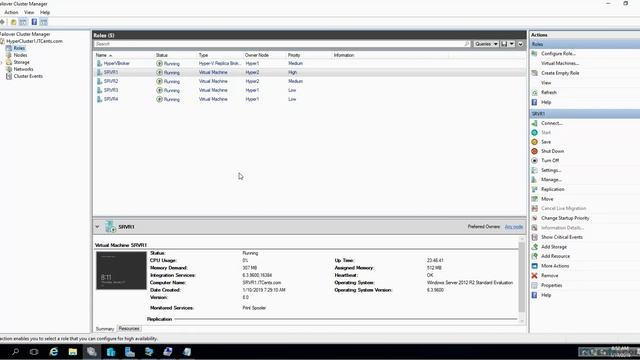Click the Add Resource icon
Screen dimensions: 640x360
[534, 256]
